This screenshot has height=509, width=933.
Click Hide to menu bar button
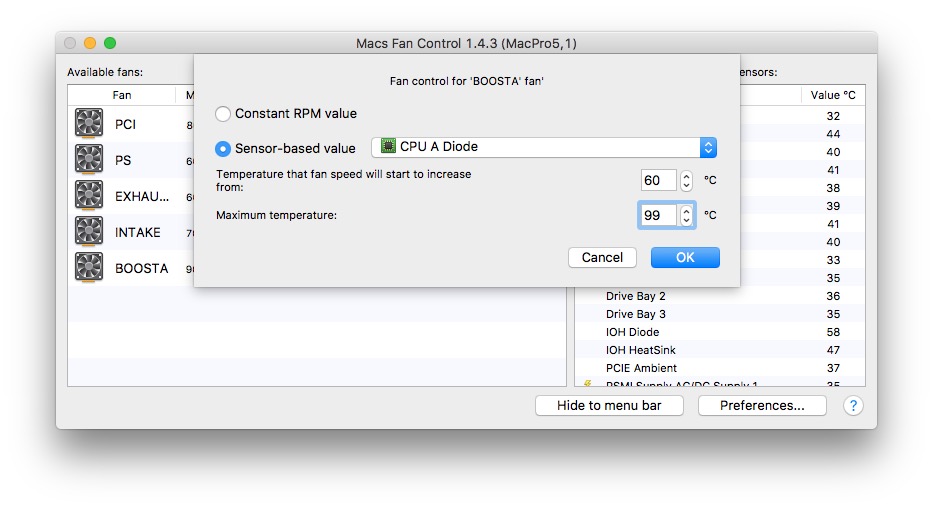coord(609,405)
